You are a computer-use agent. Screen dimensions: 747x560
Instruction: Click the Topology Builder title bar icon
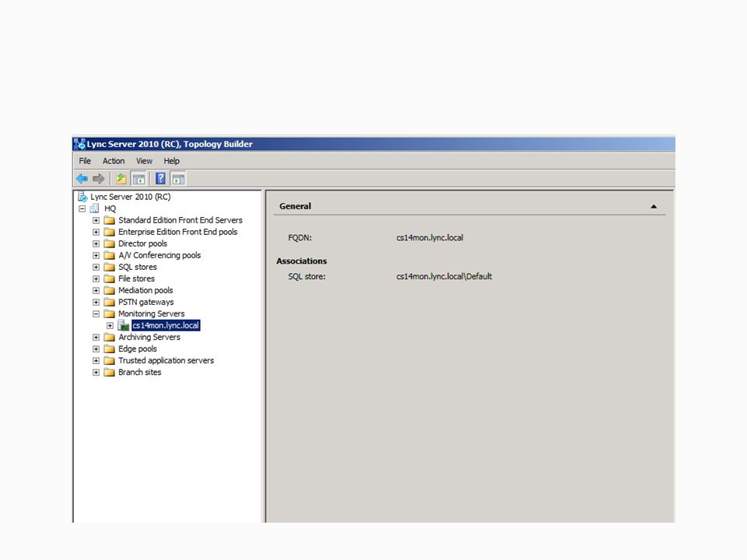click(79, 144)
